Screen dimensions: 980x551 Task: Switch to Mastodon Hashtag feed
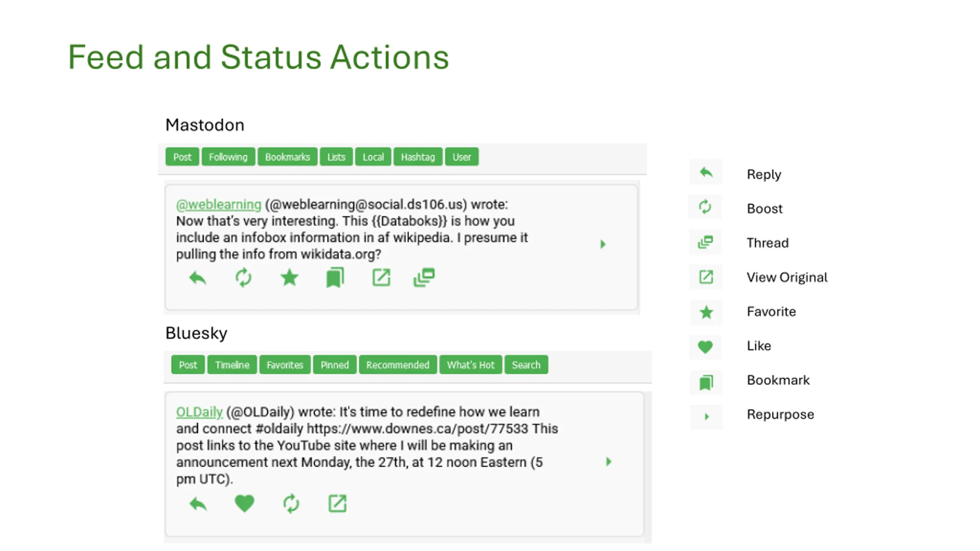pos(418,157)
